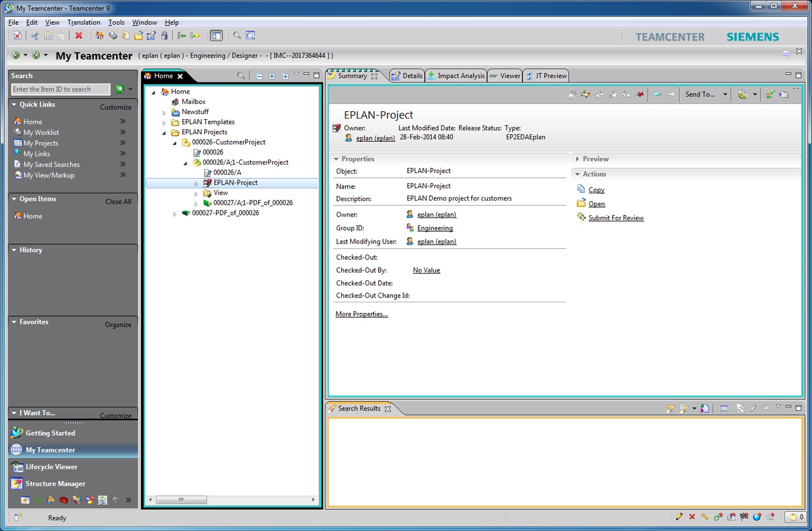Open the Structure Manager application
The height and width of the screenshot is (531, 812).
[55, 484]
